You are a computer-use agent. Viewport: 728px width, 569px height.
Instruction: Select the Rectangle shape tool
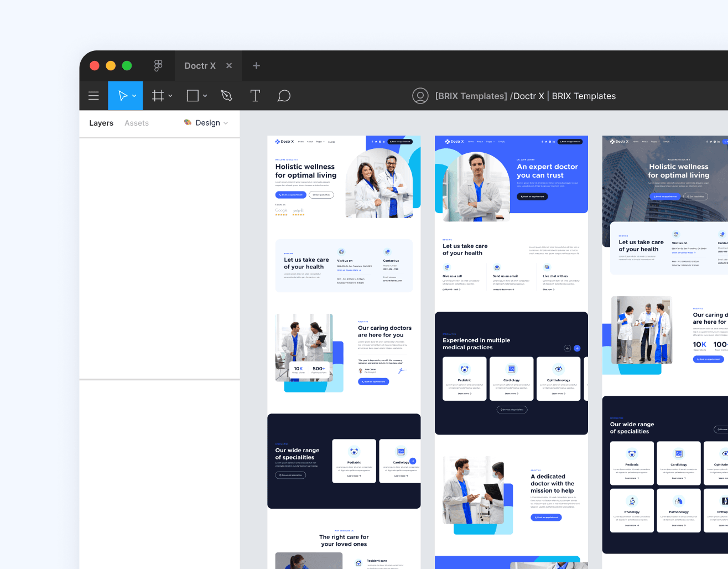[x=192, y=95]
